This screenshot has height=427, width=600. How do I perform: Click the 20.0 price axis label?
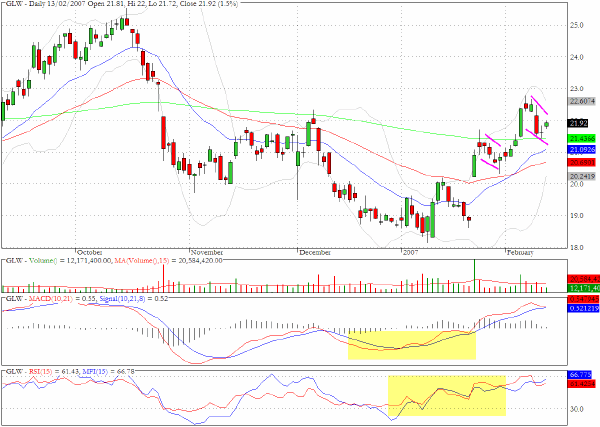click(576, 184)
